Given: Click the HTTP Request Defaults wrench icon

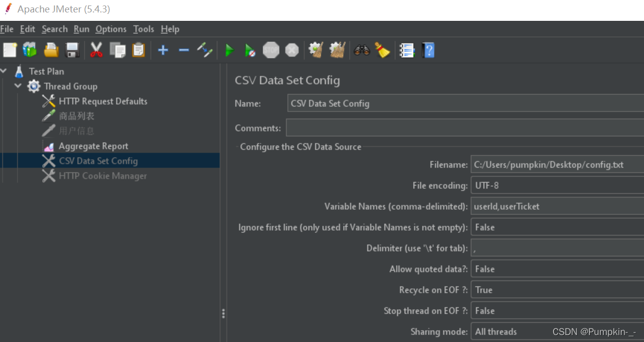Looking at the screenshot, I should (49, 101).
